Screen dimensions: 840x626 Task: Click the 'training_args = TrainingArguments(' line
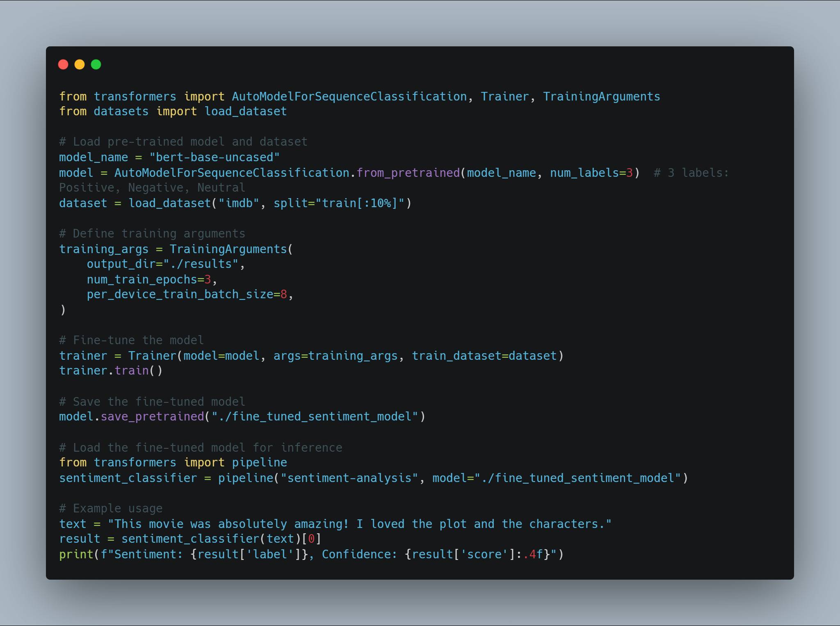pos(176,249)
